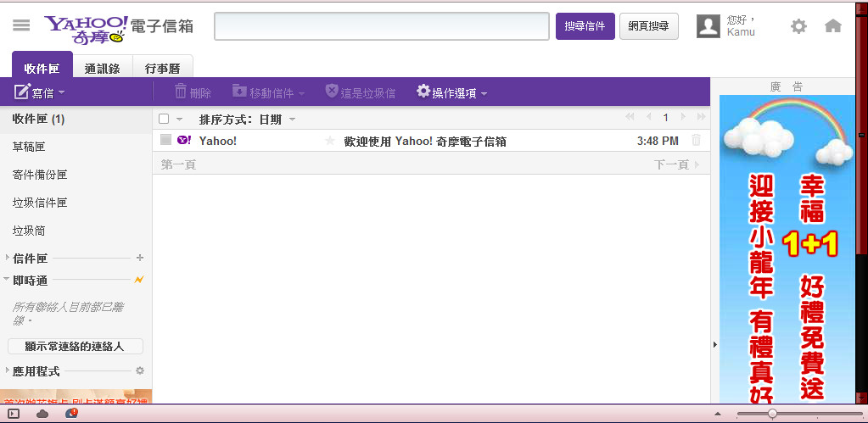Click the panel icon in bottom bar
This screenshot has width=868, height=423.
(14, 414)
